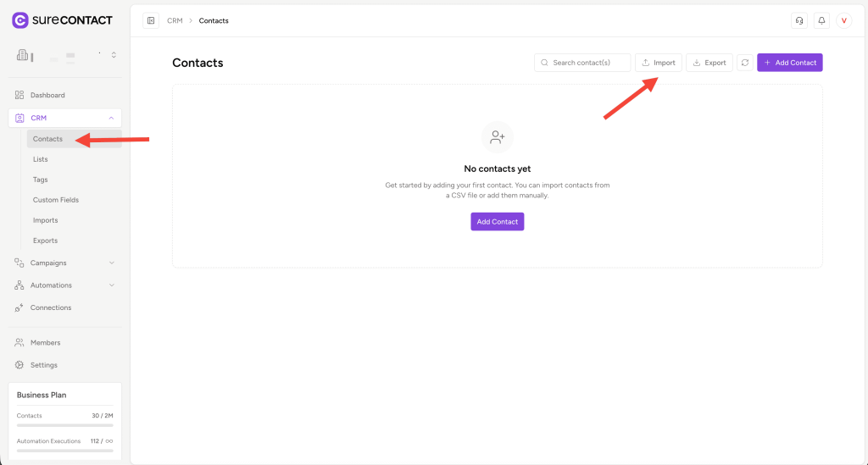Click the Import button
868x465 pixels.
tap(658, 63)
